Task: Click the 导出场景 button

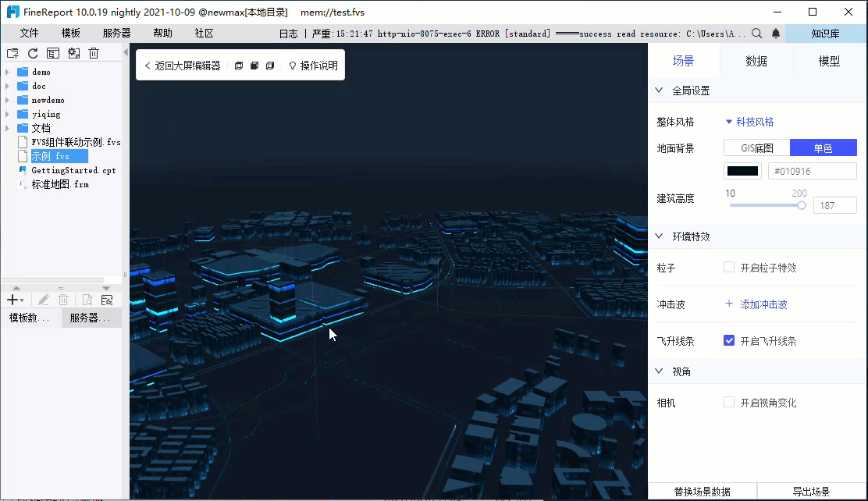Action: 812,492
